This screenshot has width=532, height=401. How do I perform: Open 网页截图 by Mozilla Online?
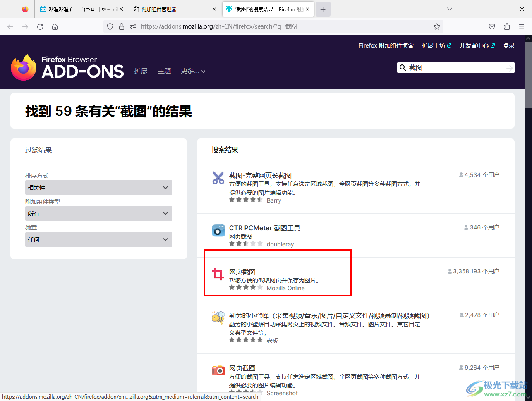click(242, 272)
